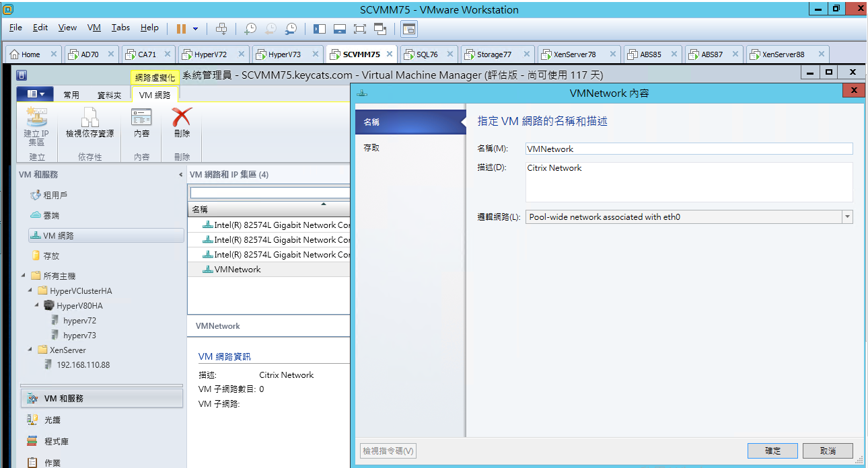This screenshot has width=868, height=468.
Task: Enter VMware full screen mode
Action: [360, 28]
